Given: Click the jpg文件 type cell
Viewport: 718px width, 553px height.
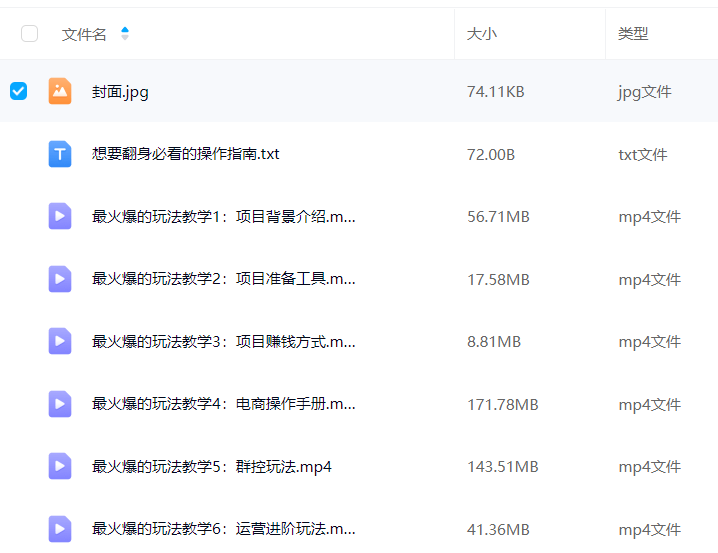Looking at the screenshot, I should [x=644, y=92].
